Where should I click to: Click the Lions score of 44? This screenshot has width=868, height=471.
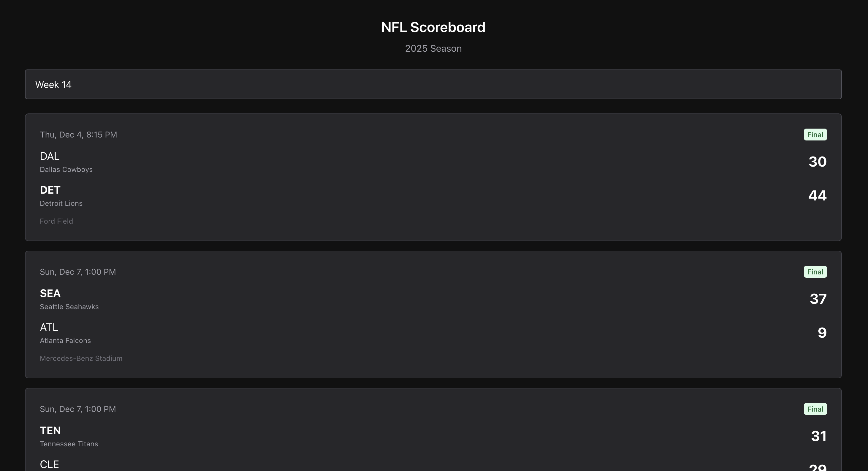coord(818,195)
